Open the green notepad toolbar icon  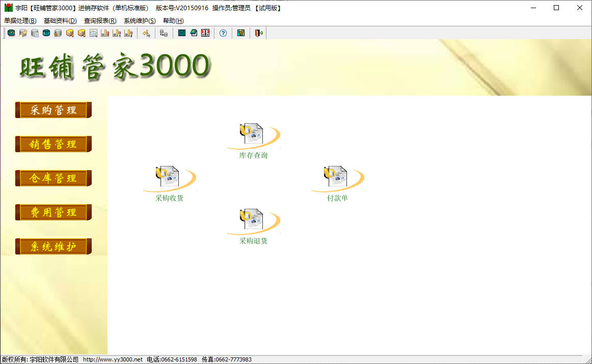point(194,33)
